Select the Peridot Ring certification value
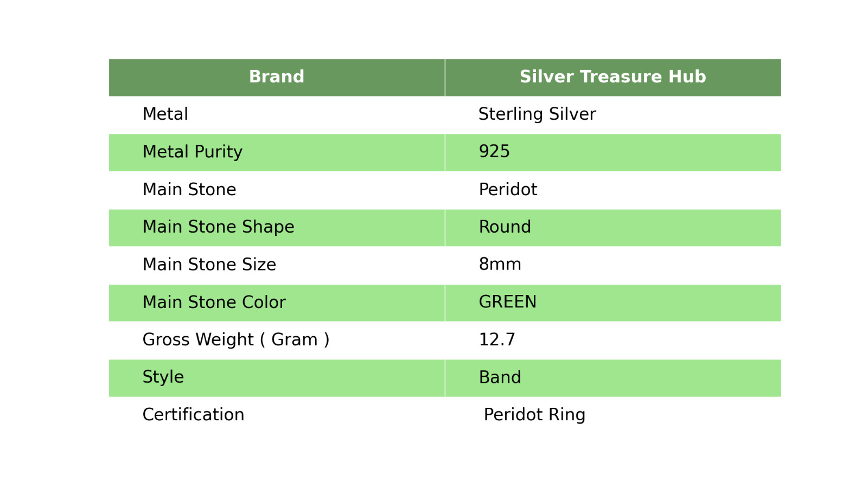868x488 pixels. [534, 415]
